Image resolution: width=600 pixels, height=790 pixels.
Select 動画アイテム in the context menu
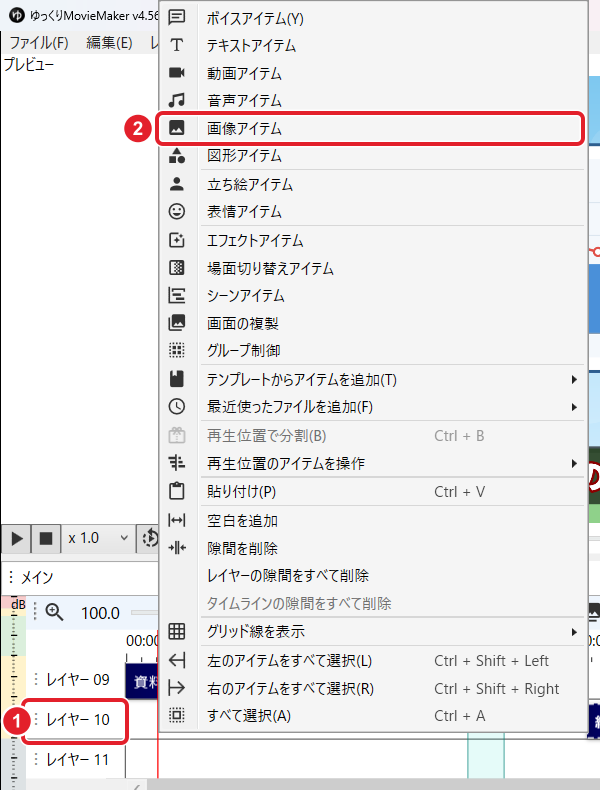(372, 74)
